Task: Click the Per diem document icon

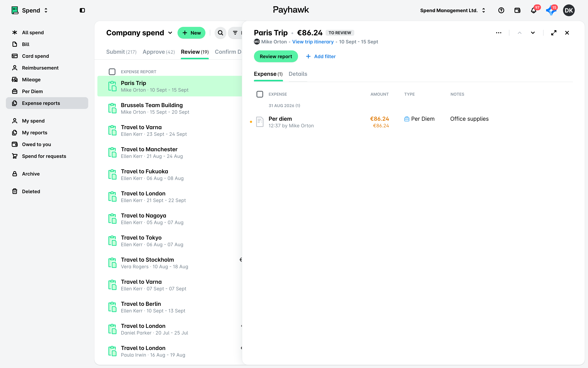Action: point(260,122)
